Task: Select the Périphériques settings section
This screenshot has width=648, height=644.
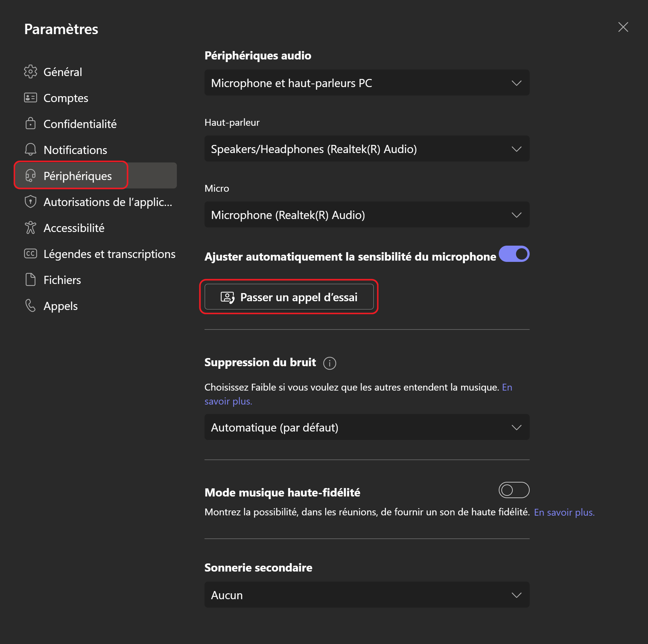Action: point(77,176)
